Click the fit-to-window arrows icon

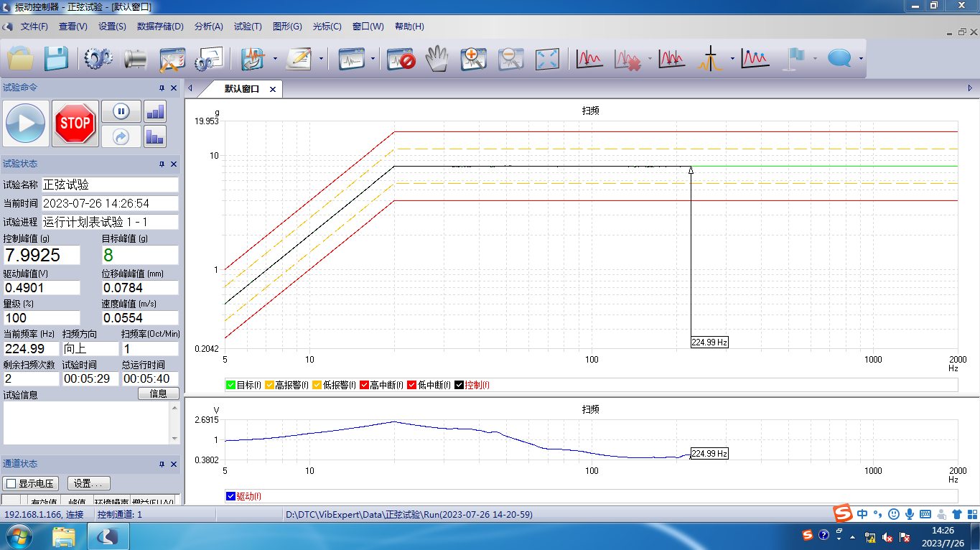click(x=548, y=58)
